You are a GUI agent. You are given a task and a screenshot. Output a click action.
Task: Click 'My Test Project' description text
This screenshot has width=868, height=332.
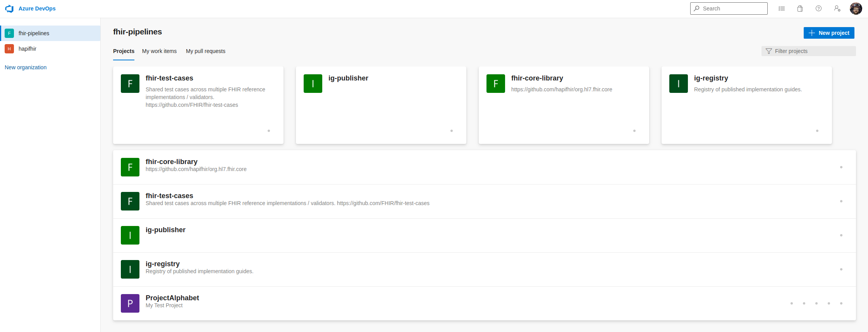[164, 305]
